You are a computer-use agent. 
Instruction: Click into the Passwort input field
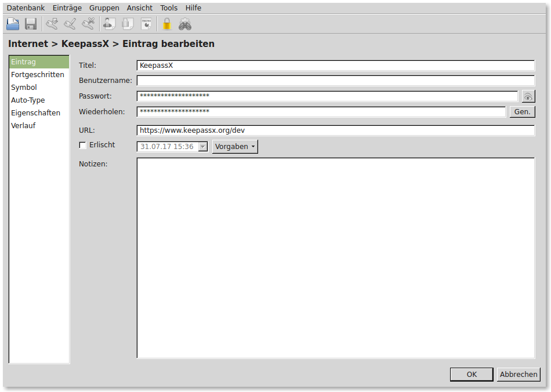coord(327,96)
